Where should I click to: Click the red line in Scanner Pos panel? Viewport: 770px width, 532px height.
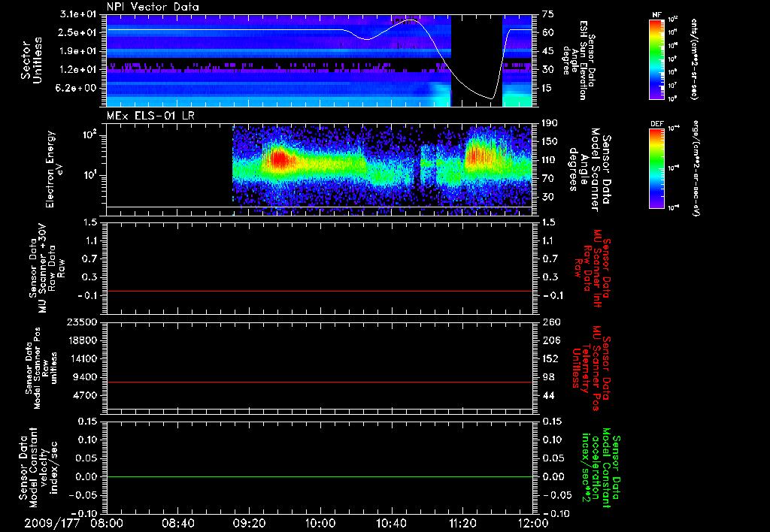[320, 382]
